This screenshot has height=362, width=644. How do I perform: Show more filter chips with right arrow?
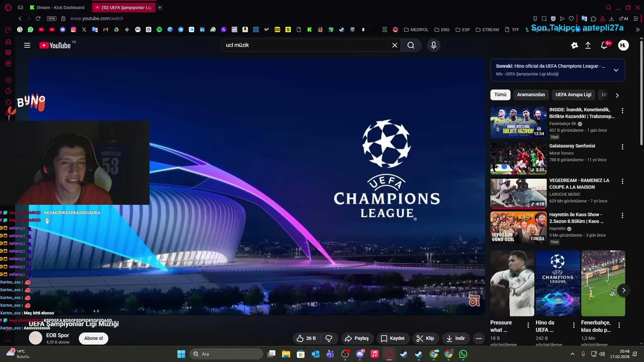(617, 95)
